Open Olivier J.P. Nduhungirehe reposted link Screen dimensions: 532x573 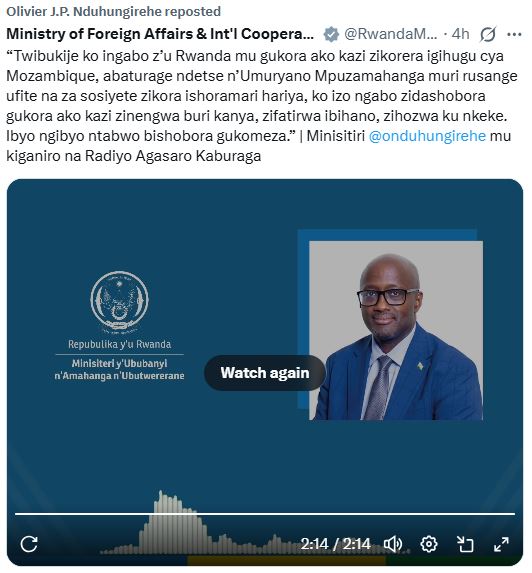point(113,11)
